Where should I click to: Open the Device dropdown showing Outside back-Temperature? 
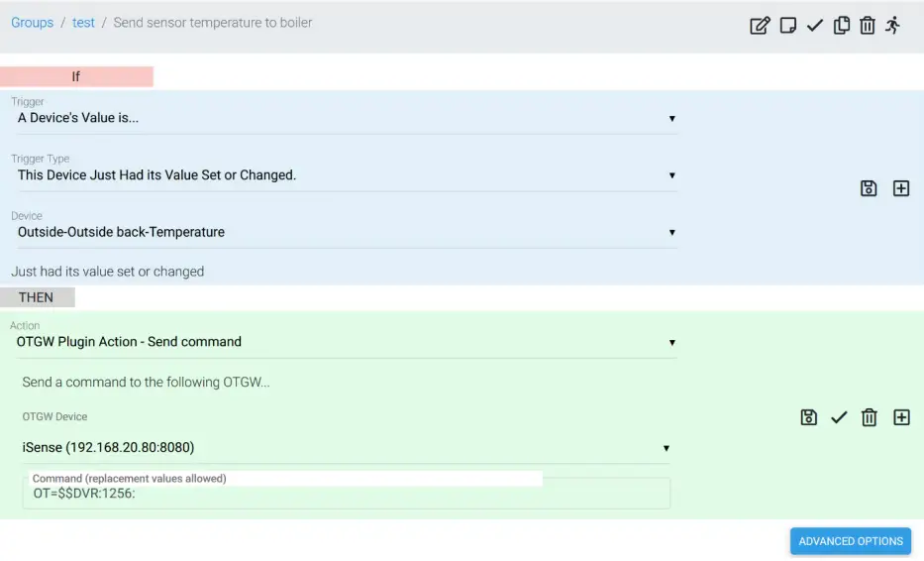tap(347, 232)
